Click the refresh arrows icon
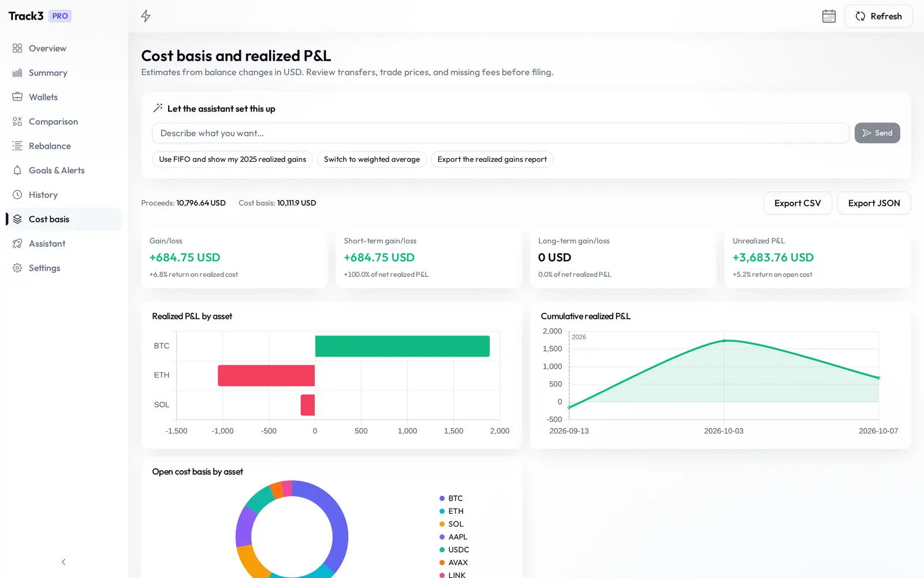The height and width of the screenshot is (578, 924). coord(860,16)
